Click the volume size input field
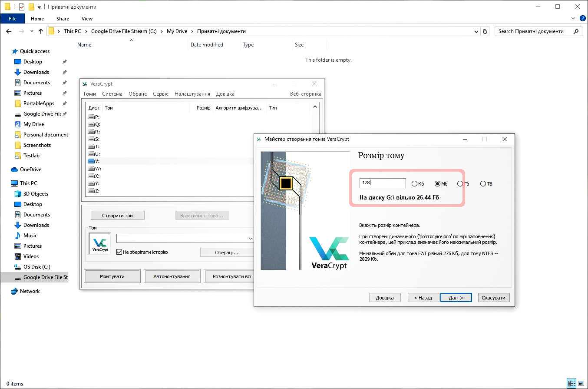Viewport: 588px width, 389px height. pyautogui.click(x=383, y=183)
